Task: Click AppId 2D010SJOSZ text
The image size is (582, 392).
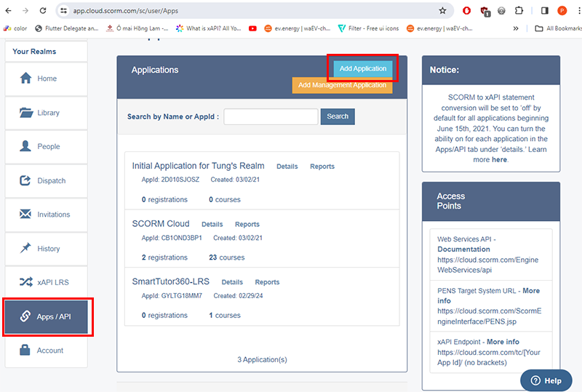Action: point(170,180)
